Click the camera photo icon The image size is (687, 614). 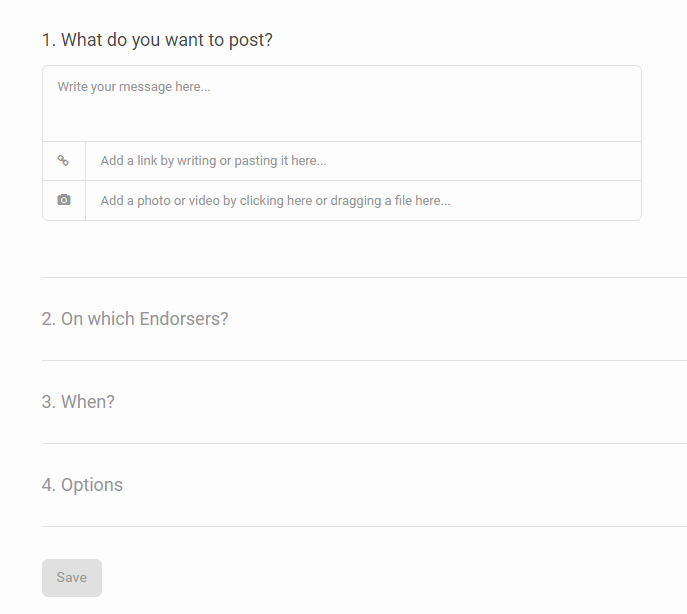64,200
